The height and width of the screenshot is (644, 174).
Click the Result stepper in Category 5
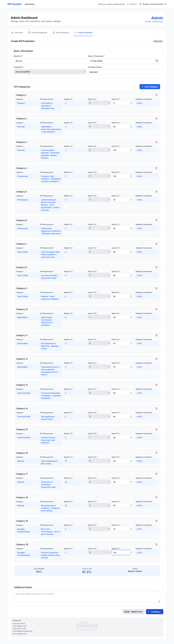131,200
